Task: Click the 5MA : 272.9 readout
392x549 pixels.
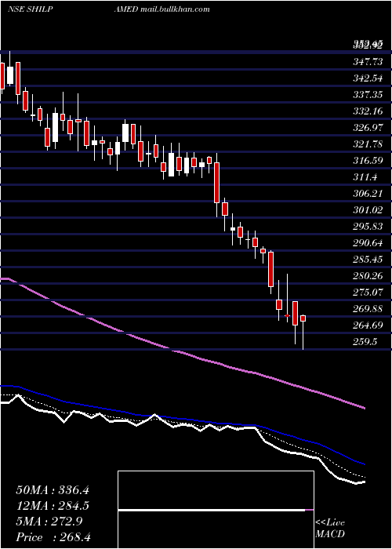Action: [x=49, y=522]
